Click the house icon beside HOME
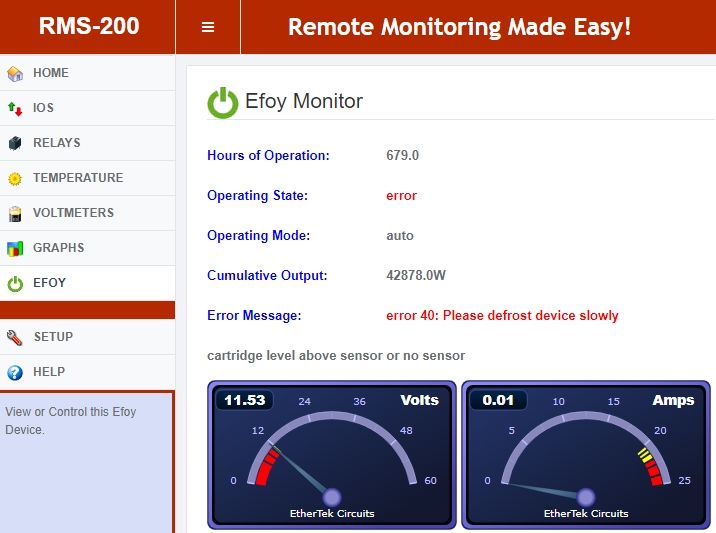Viewport: 716px width, 533px height. (15, 73)
